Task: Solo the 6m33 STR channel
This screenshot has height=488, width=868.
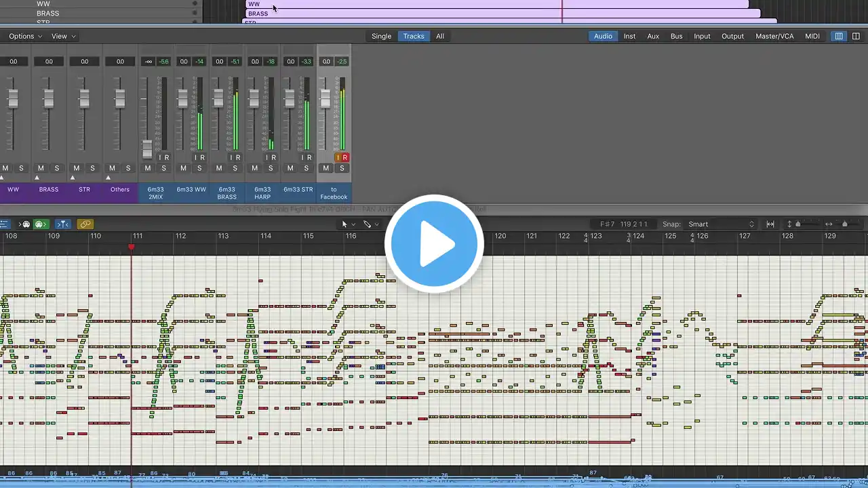Action: pos(307,168)
